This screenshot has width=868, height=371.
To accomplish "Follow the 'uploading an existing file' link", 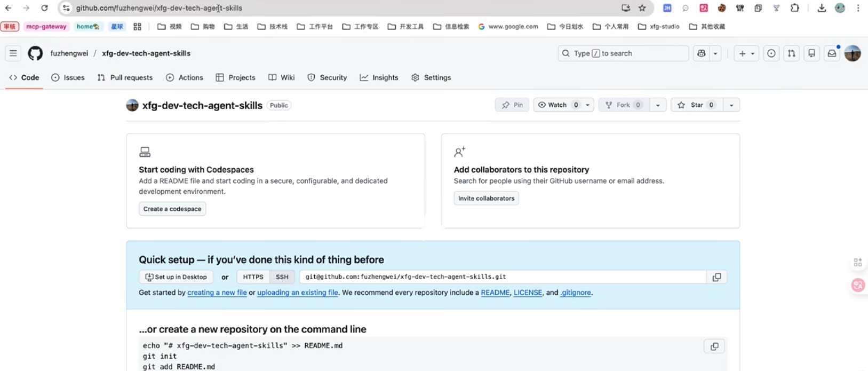I will pos(298,293).
